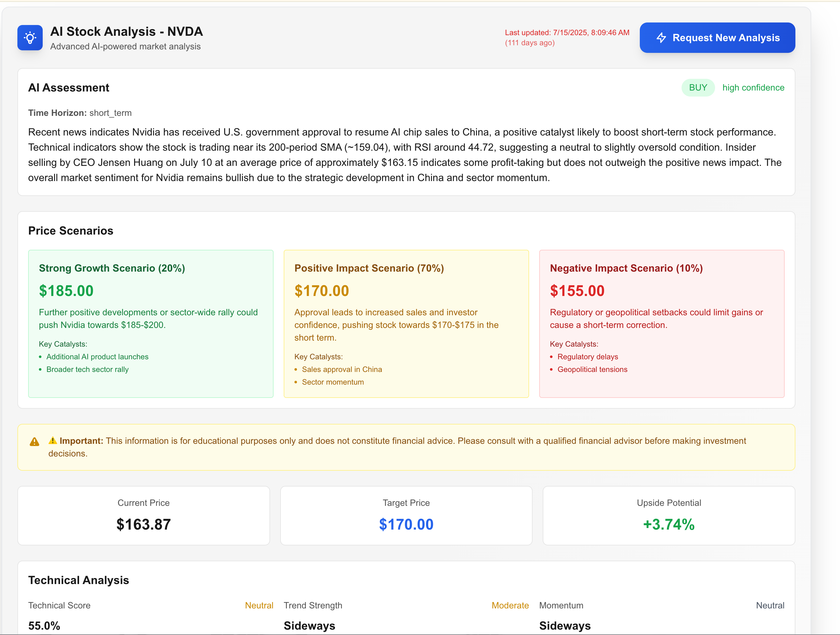
Task: Click the lightbulb AI analysis icon
Action: (30, 38)
